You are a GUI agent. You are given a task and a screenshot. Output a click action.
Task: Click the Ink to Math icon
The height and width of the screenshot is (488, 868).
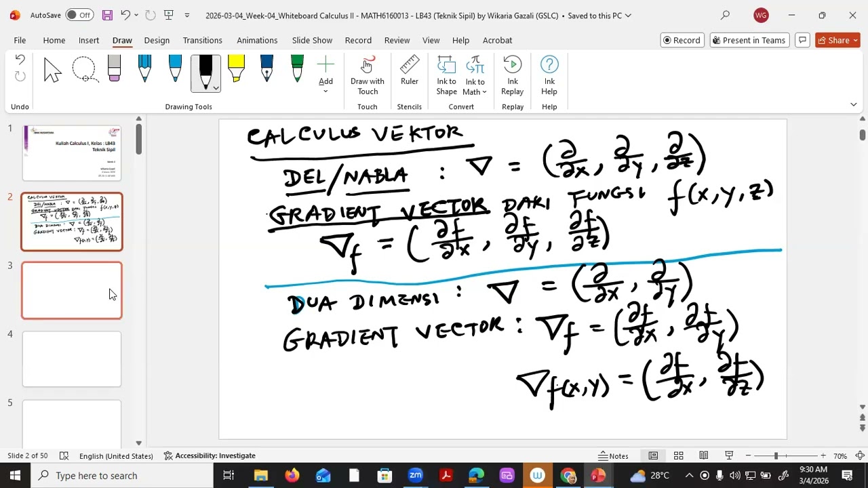tap(475, 65)
